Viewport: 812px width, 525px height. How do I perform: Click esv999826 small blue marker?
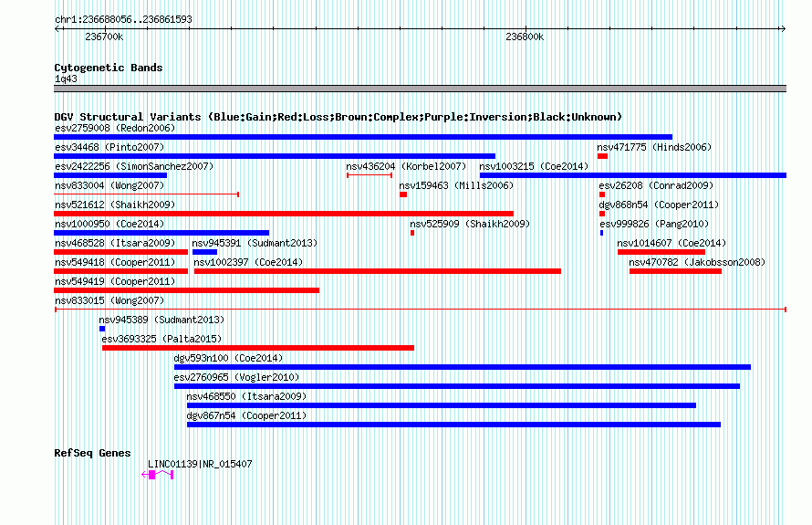pyautogui.click(x=602, y=233)
